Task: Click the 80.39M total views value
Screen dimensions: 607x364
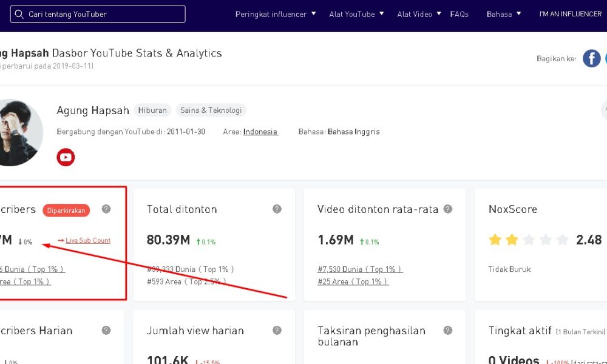Action: (168, 240)
